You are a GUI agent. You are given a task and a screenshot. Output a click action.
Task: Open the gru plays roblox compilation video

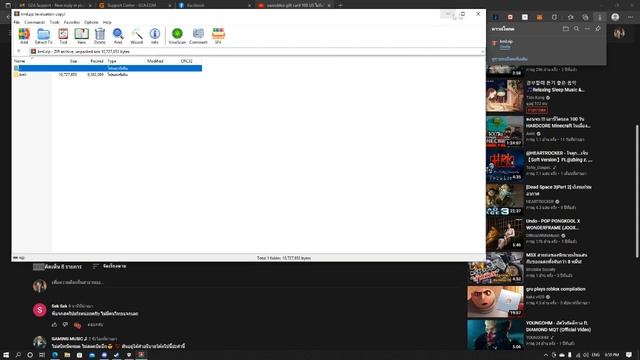coord(496,301)
